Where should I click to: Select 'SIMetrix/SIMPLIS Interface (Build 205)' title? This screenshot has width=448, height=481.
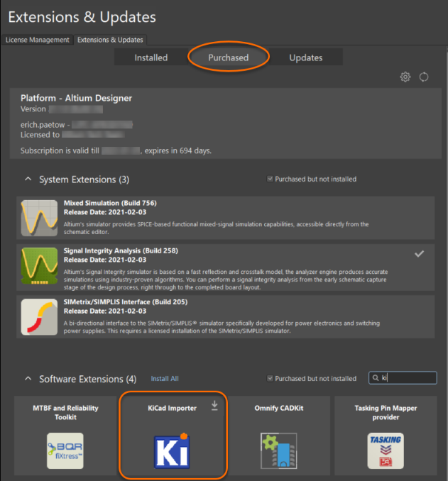tap(126, 302)
